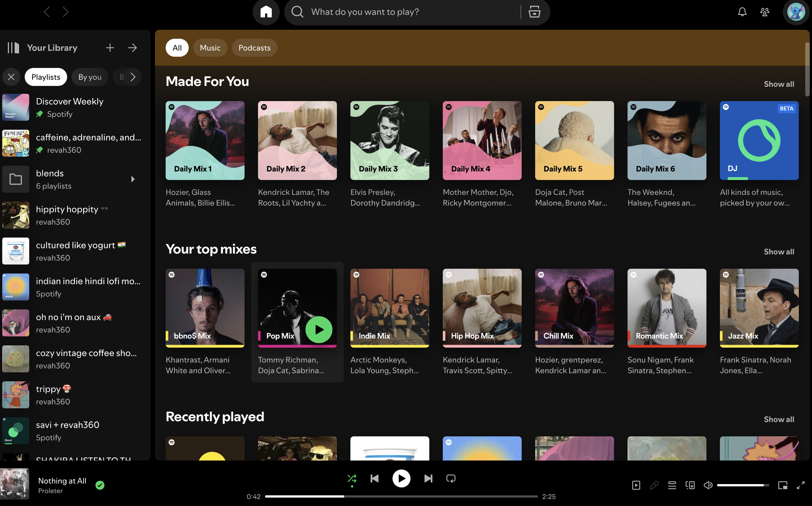Expand Your Library with arrow
The width and height of the screenshot is (812, 506).
pyautogui.click(x=133, y=48)
